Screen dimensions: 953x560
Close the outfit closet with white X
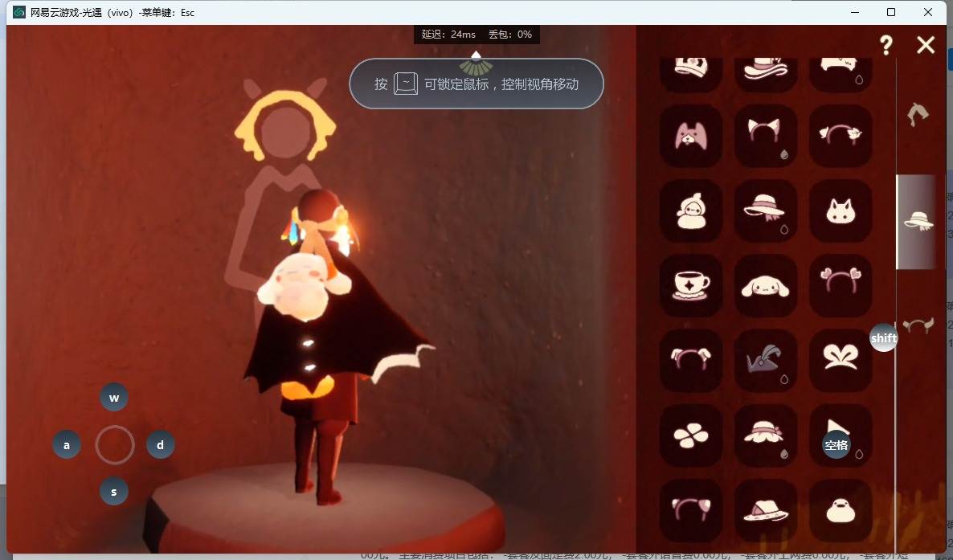(926, 44)
